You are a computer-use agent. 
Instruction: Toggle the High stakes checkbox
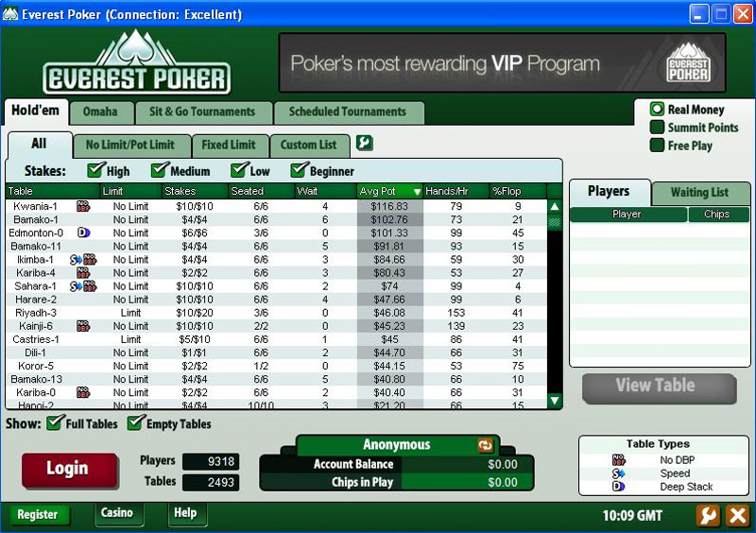(96, 170)
